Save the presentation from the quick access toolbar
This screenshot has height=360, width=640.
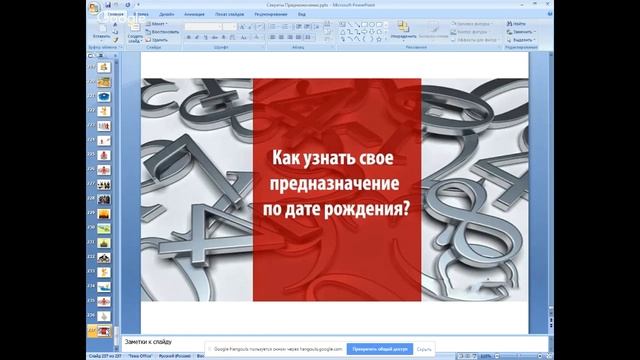(108, 5)
